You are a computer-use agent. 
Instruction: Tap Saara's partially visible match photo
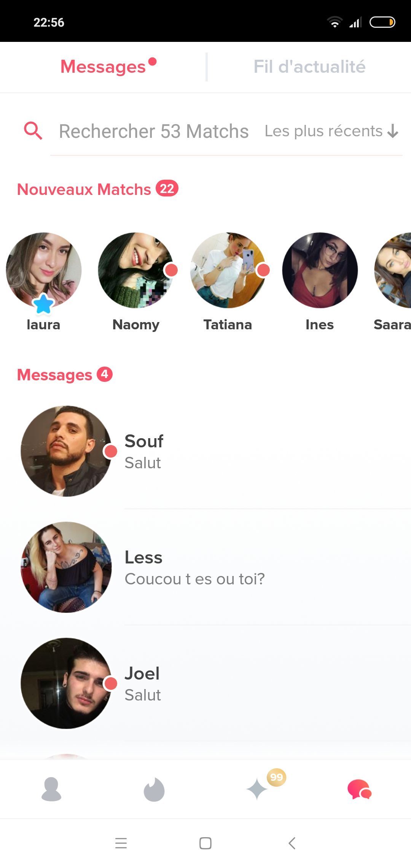click(393, 270)
